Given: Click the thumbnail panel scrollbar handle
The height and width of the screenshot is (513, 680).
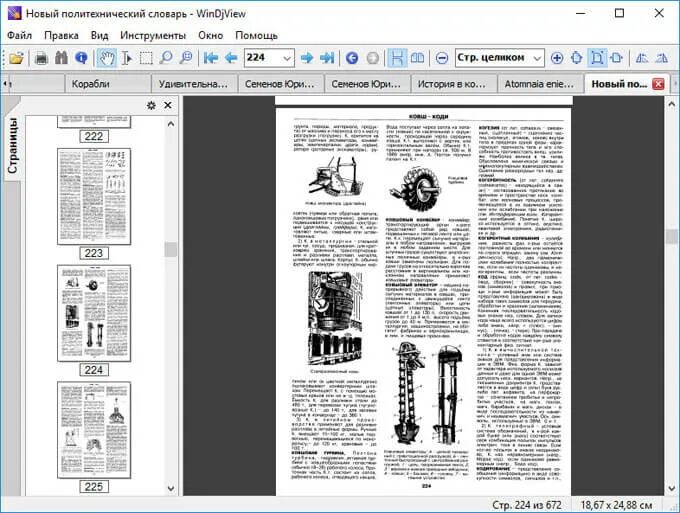Looking at the screenshot, I should pyautogui.click(x=171, y=249).
